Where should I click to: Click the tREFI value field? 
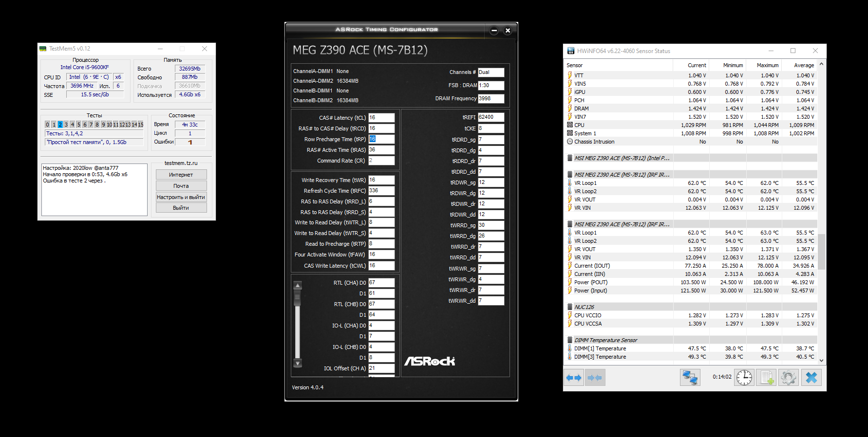[491, 117]
